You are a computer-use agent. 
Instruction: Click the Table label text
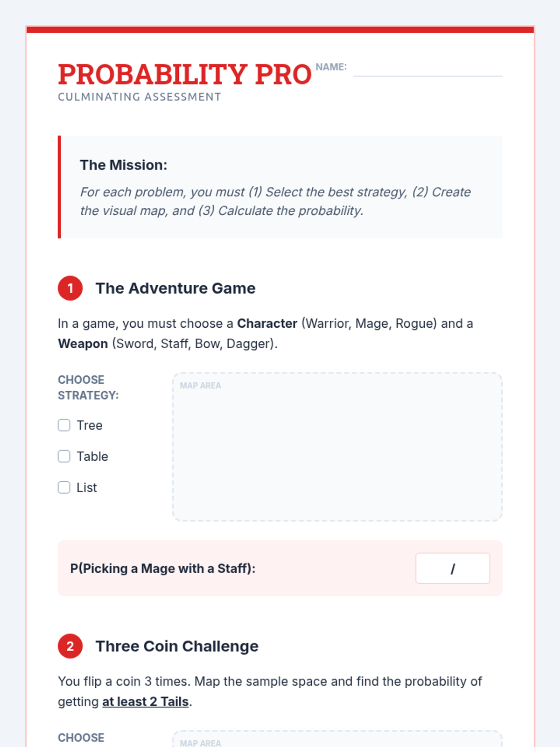(x=92, y=456)
